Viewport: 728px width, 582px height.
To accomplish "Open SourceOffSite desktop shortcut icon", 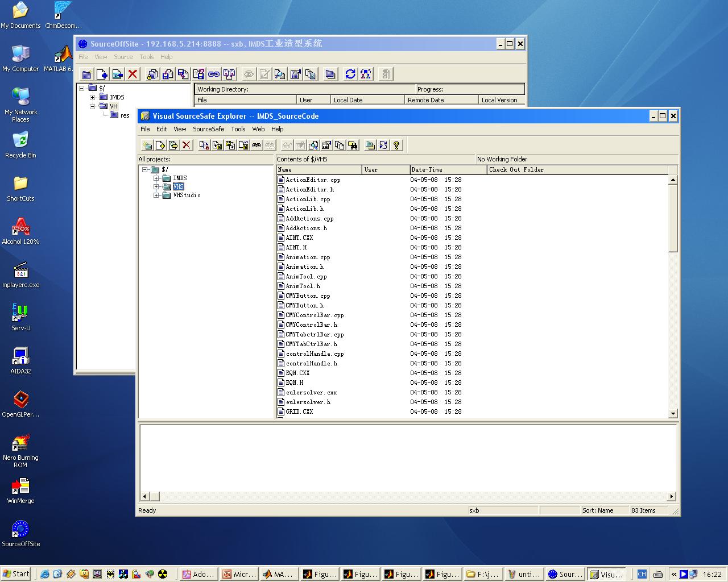I will (20, 534).
